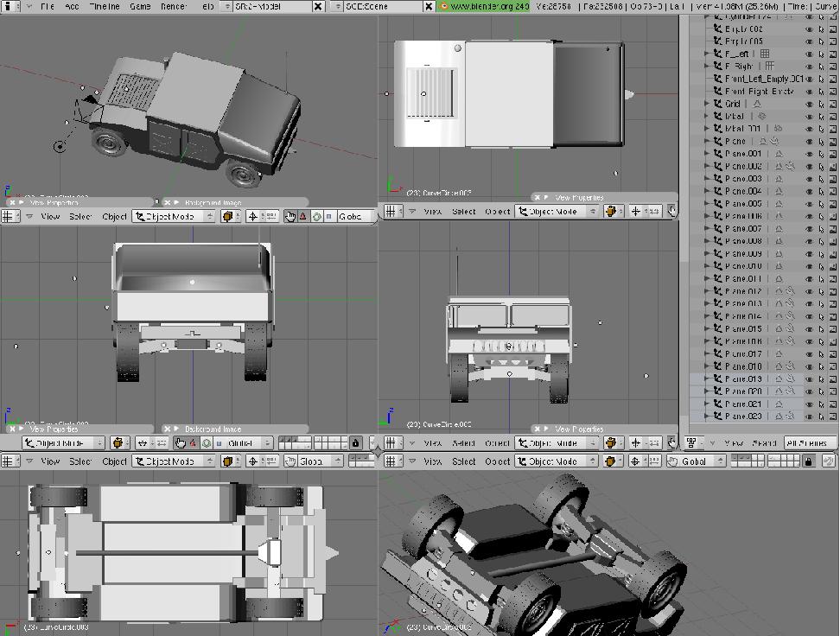Open Object Mode dropdown in the top view header
The width and height of the screenshot is (840, 636).
(x=557, y=212)
